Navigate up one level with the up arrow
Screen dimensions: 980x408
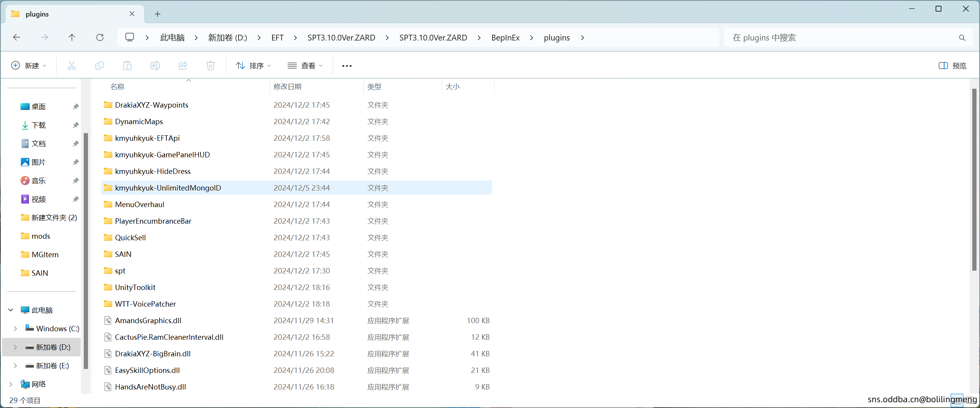72,37
